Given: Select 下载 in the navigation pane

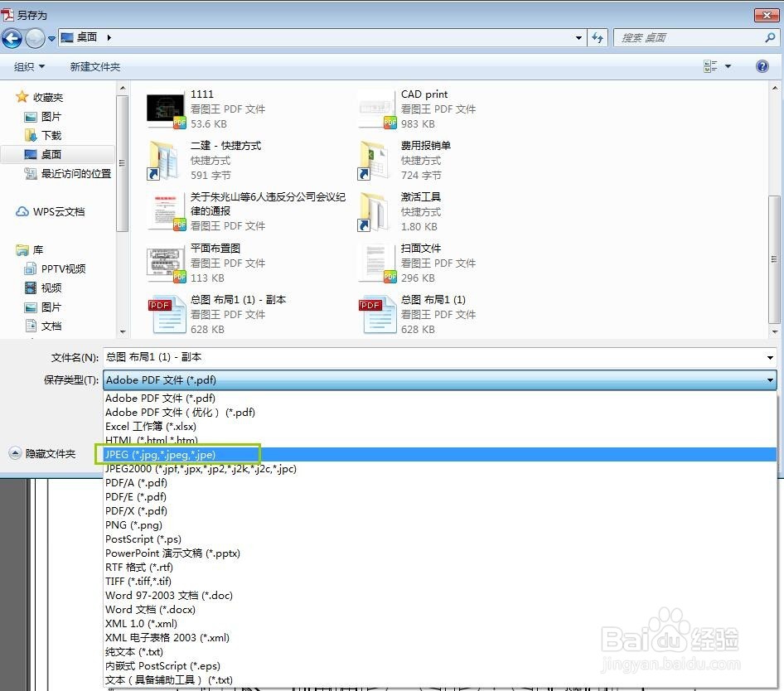Looking at the screenshot, I should 43,136.
